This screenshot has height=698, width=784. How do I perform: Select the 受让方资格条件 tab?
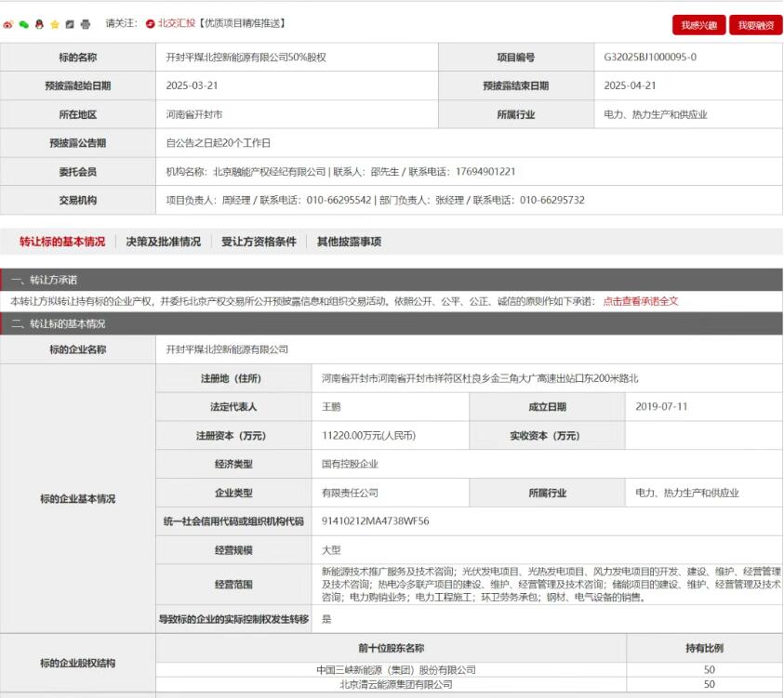point(259,242)
